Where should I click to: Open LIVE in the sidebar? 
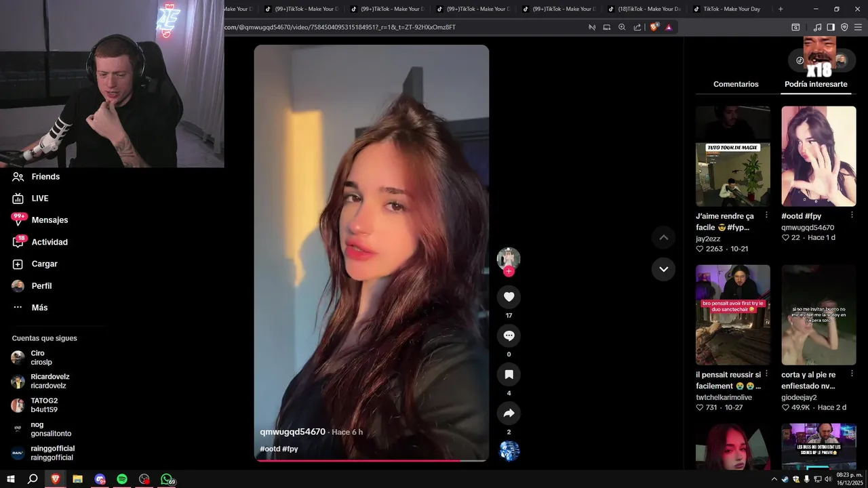(x=39, y=198)
